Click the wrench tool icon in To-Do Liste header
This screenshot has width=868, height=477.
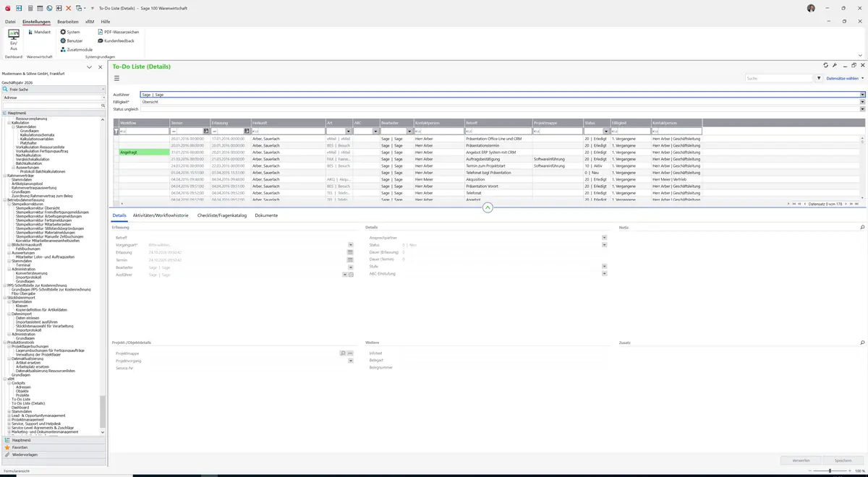[835, 65]
